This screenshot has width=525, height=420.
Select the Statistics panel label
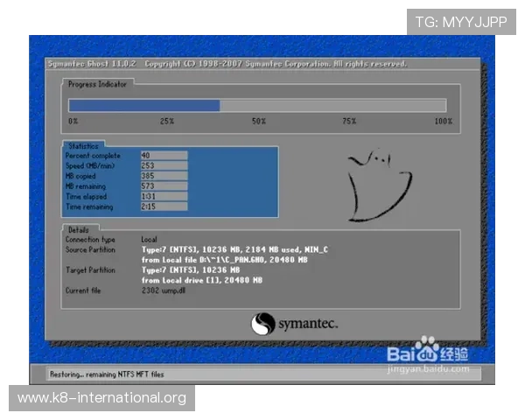click(83, 146)
